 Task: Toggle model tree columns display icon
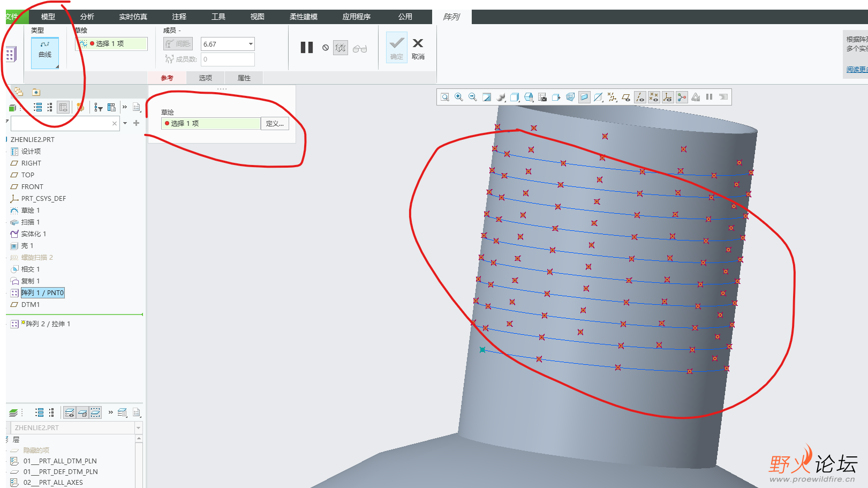(63, 108)
